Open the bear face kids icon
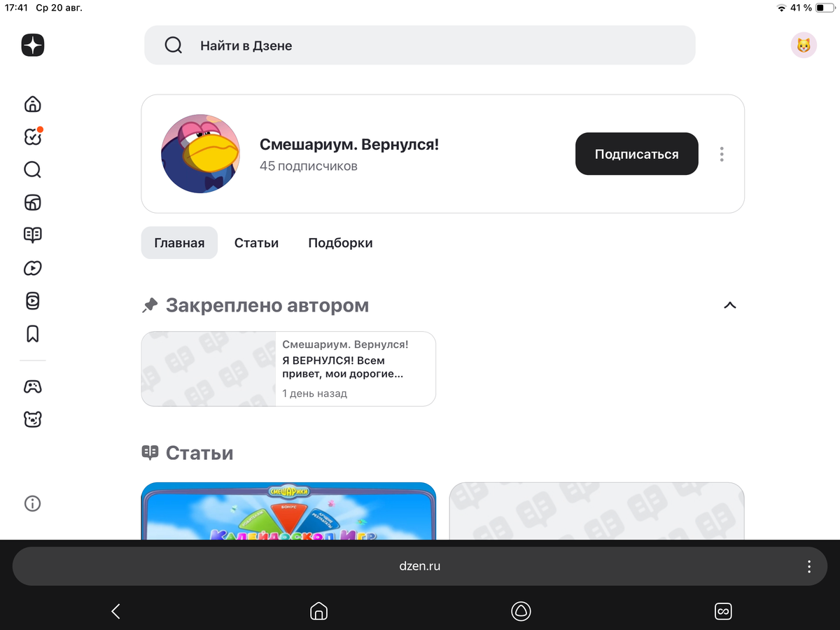This screenshot has width=840, height=630. tap(32, 419)
